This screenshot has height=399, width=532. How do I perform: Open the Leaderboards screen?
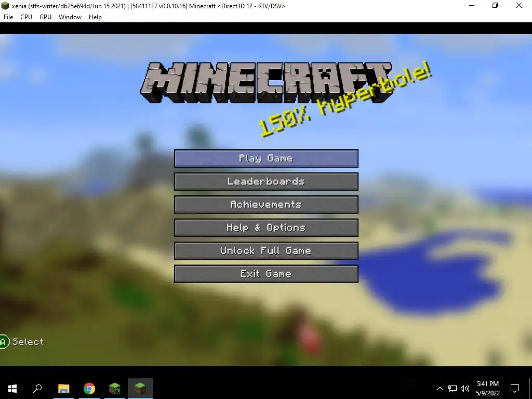(266, 181)
